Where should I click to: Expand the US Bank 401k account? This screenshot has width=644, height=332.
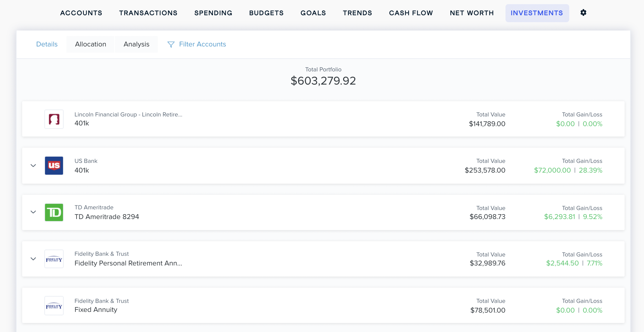pyautogui.click(x=33, y=166)
